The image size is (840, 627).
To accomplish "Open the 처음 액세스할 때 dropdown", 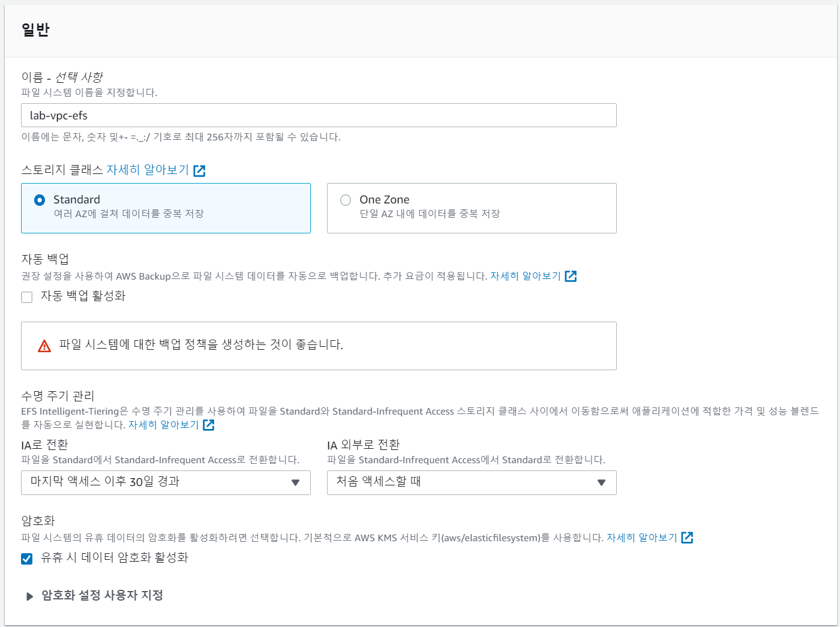I will tap(471, 482).
